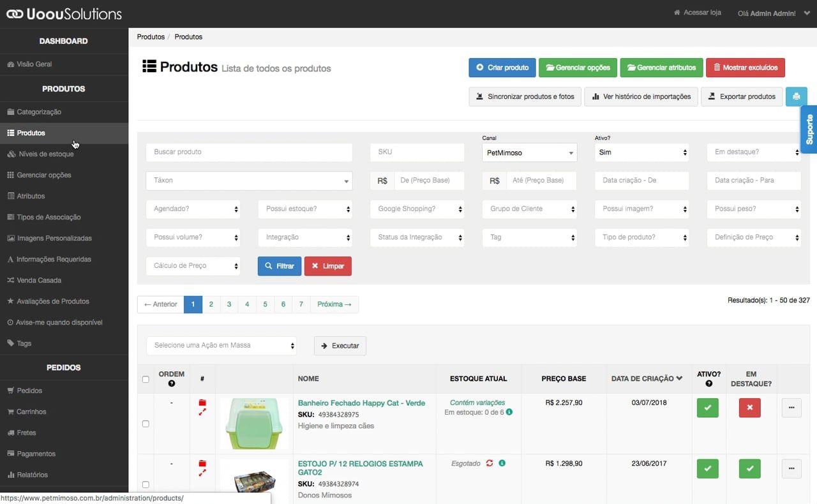Screen dimensions: 817x504
Task: Check the ESTOJO P/ 12 RELOGIOS row checkbox
Action: coord(146,484)
